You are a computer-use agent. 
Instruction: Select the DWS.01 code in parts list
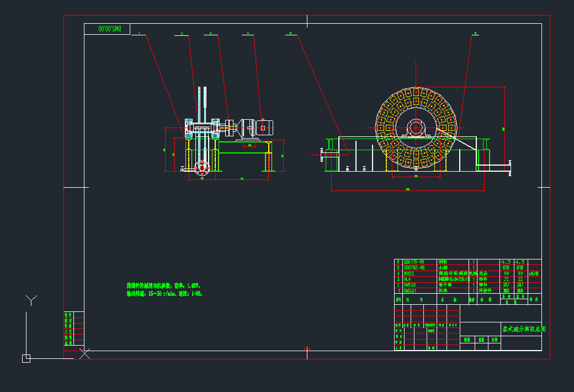tap(410, 290)
